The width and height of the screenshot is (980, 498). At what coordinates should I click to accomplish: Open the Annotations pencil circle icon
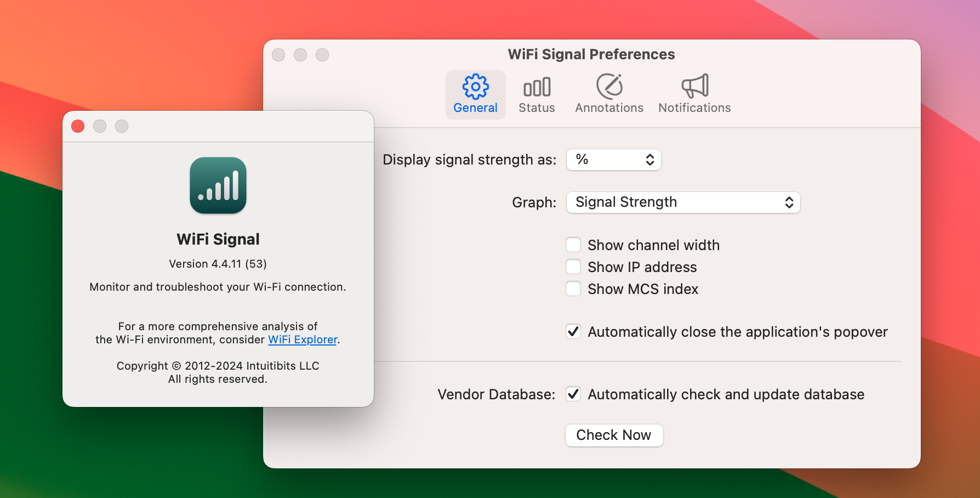click(609, 86)
